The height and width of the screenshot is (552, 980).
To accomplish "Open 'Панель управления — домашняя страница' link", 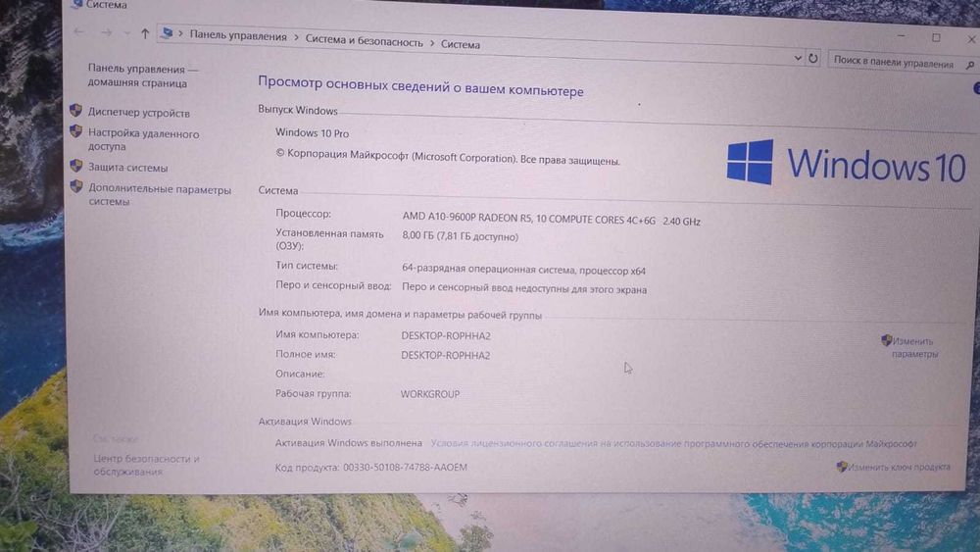I will (x=142, y=75).
